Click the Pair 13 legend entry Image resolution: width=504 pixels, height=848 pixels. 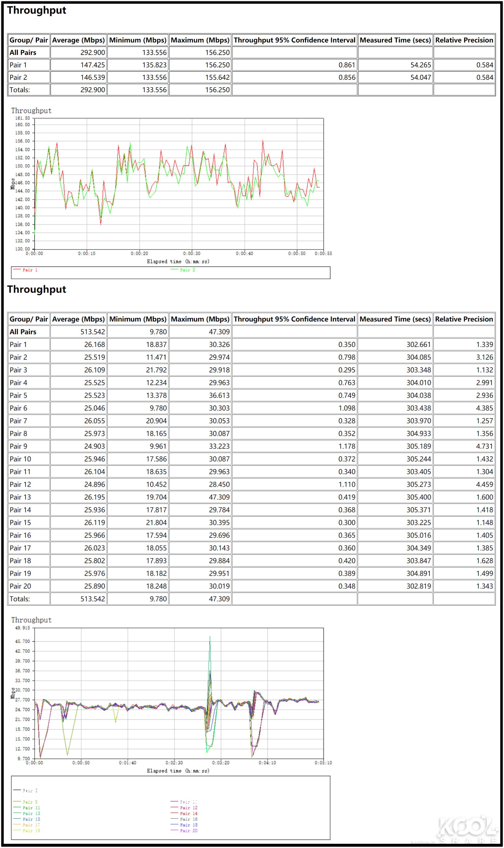pyautogui.click(x=30, y=813)
